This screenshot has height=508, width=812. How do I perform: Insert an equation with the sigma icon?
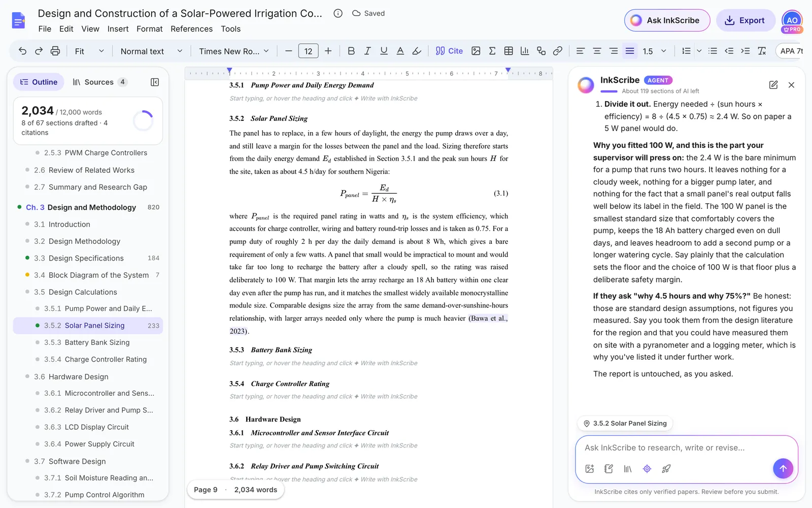(x=492, y=51)
